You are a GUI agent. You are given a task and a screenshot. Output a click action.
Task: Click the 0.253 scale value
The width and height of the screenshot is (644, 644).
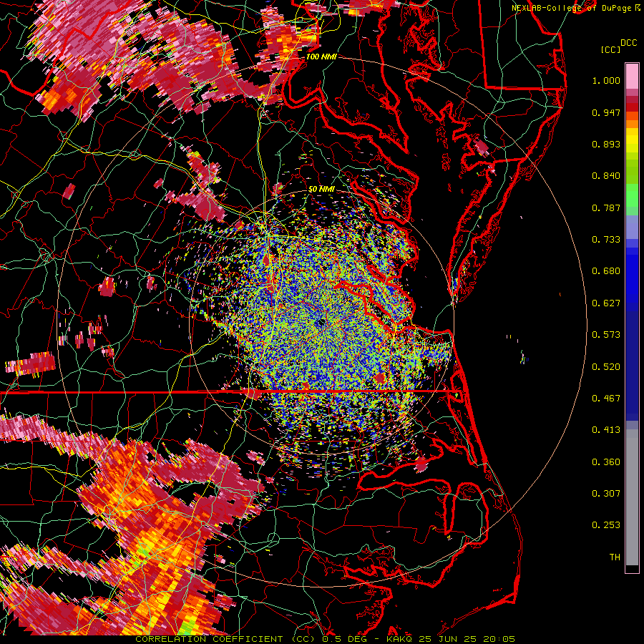(606, 525)
